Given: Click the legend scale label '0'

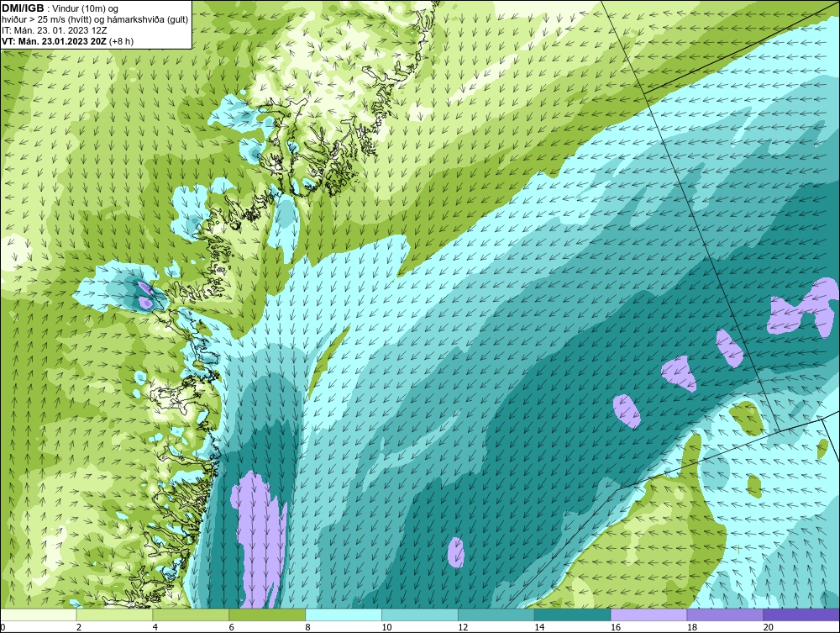Looking at the screenshot, I should click(3, 627).
